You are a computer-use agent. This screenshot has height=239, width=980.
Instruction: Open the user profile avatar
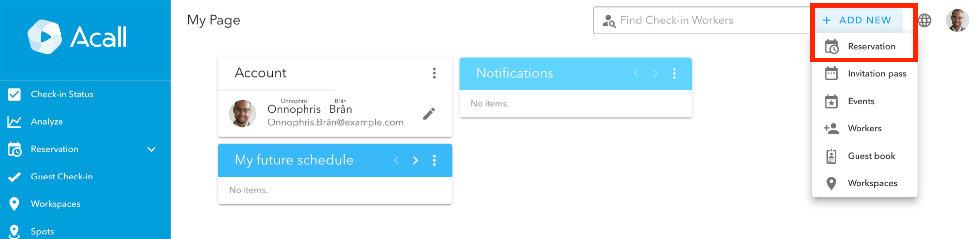click(957, 20)
